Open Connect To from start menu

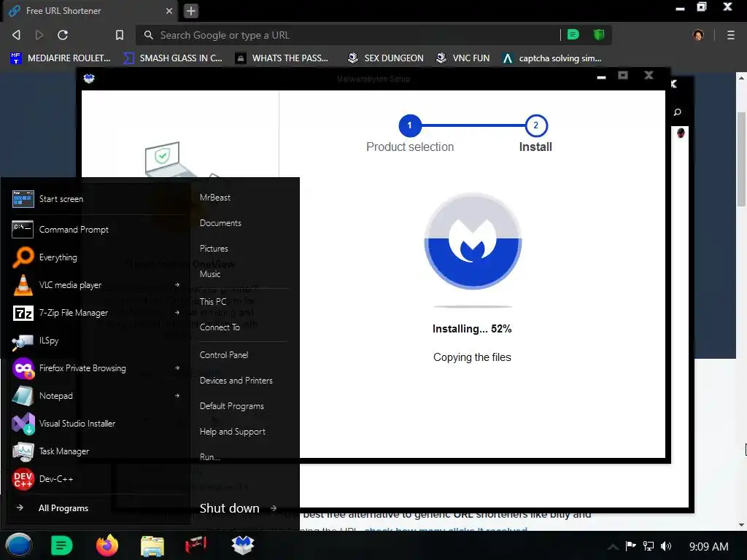click(220, 327)
